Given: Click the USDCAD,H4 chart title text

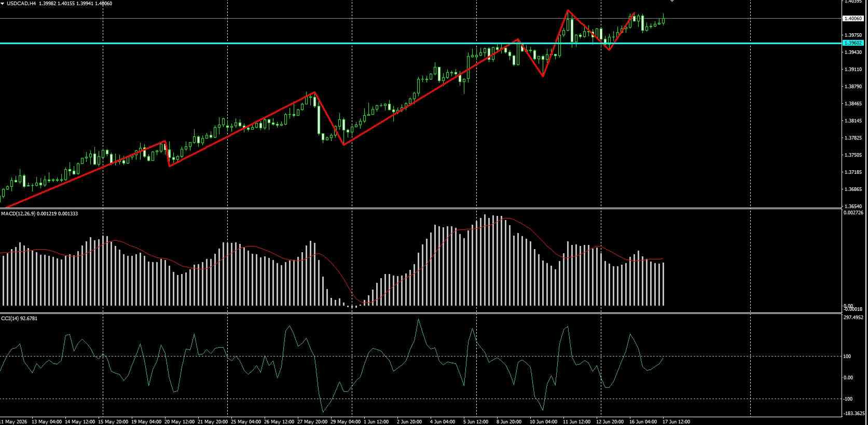Looking at the screenshot, I should point(22,3).
